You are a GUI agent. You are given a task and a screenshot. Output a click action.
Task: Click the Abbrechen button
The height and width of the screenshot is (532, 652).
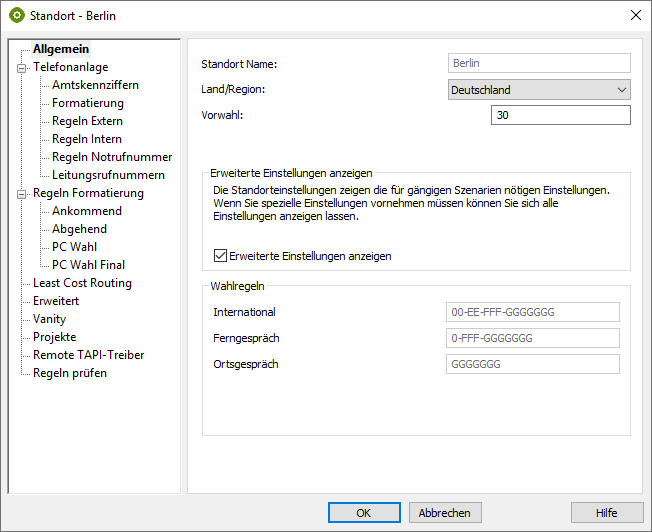[x=445, y=512]
